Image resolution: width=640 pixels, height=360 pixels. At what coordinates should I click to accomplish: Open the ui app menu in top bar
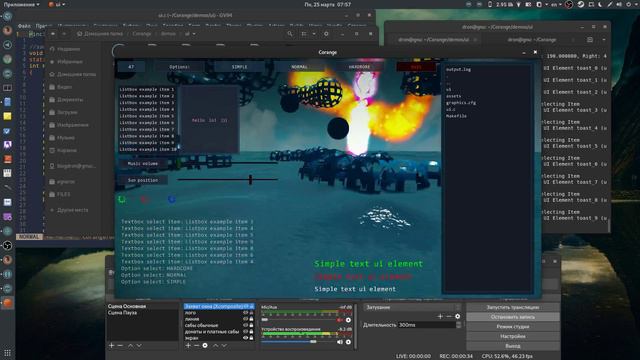coord(57,4)
